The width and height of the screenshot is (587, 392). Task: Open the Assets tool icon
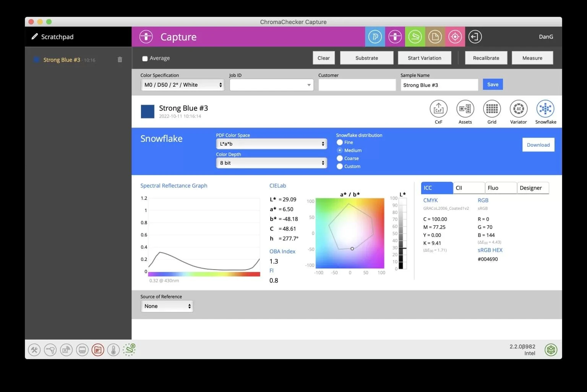tap(465, 109)
